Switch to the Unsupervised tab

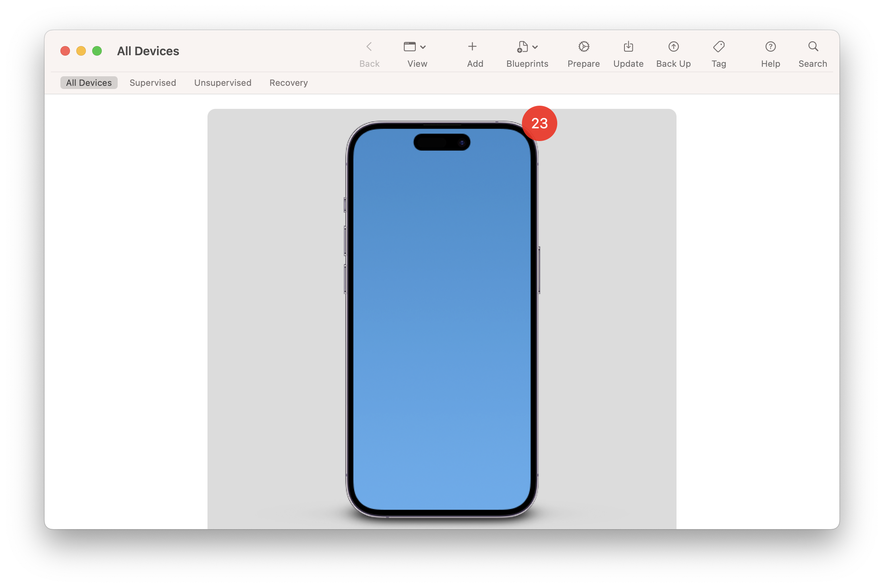click(223, 83)
